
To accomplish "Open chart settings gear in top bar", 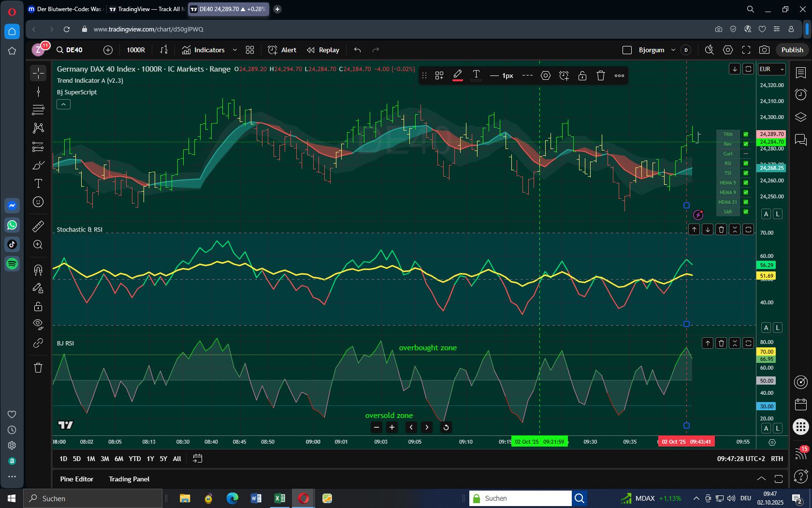I will pyautogui.click(x=728, y=50).
